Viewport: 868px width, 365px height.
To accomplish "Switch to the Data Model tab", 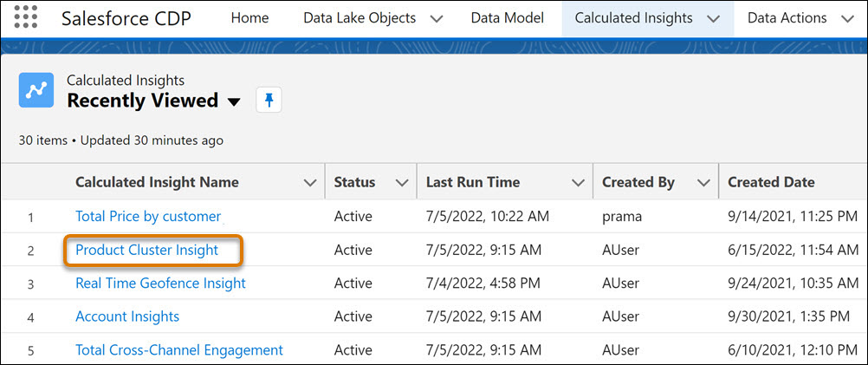I will tap(508, 18).
